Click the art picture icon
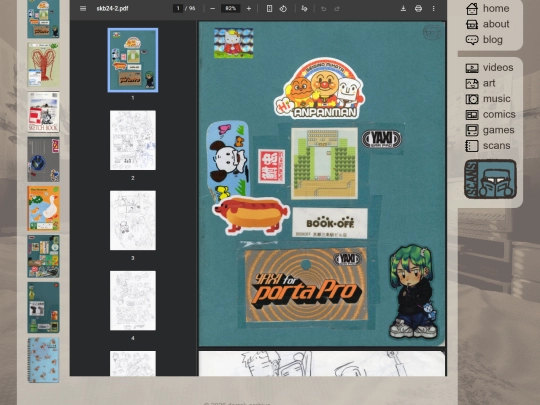 (x=472, y=83)
